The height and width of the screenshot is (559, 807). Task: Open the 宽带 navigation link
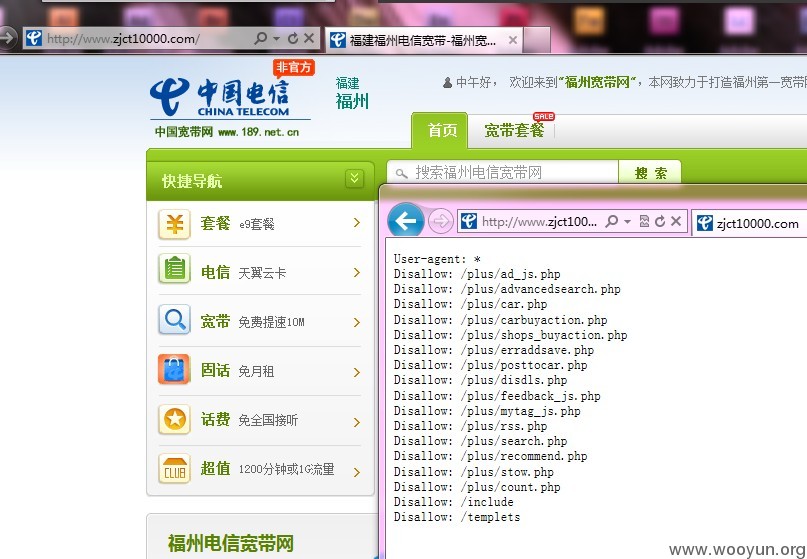point(215,322)
